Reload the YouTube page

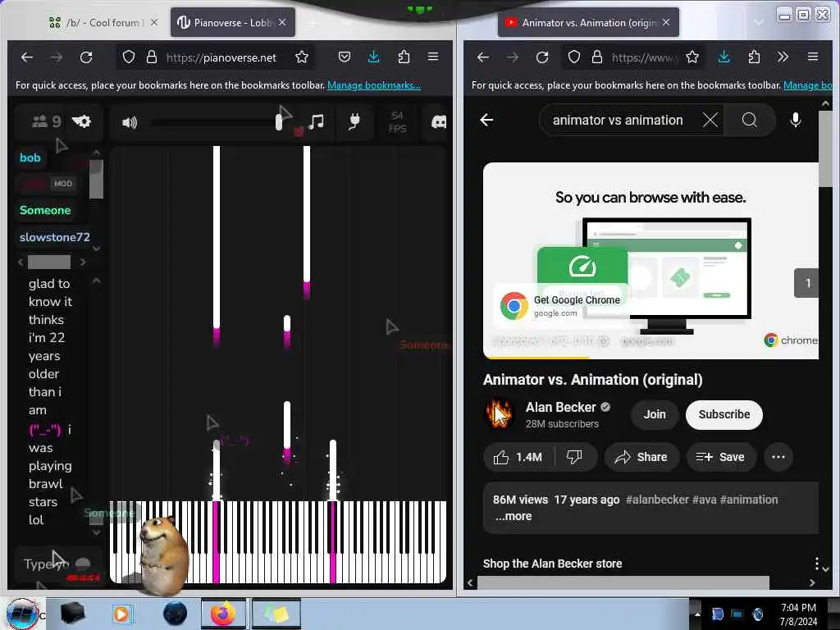pos(542,57)
